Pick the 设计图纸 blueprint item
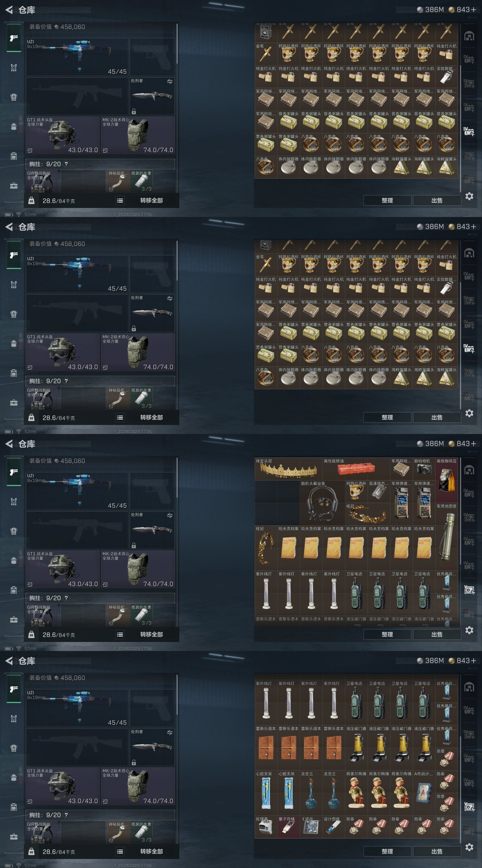Screen dimensions: 482x868 [333, 827]
